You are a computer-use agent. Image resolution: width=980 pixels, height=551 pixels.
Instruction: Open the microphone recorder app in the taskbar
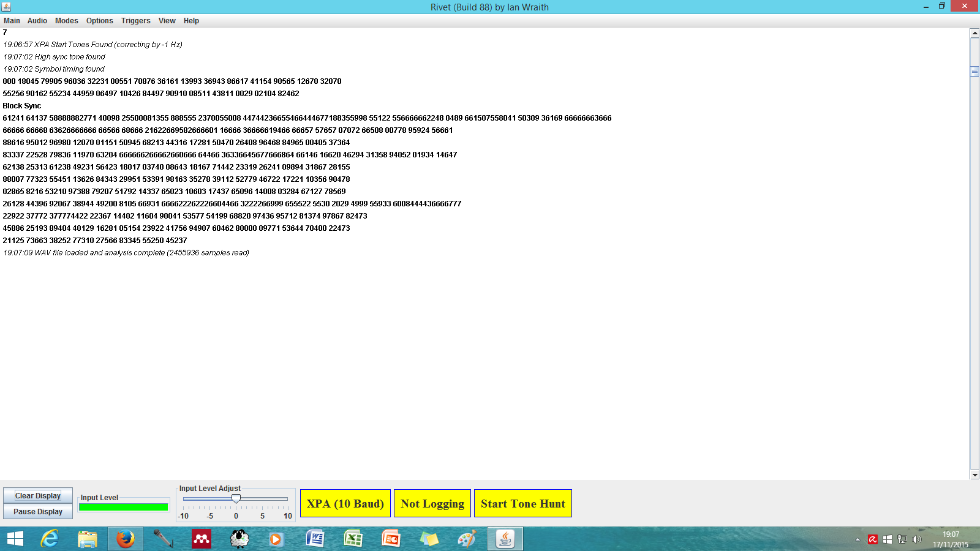point(163,539)
